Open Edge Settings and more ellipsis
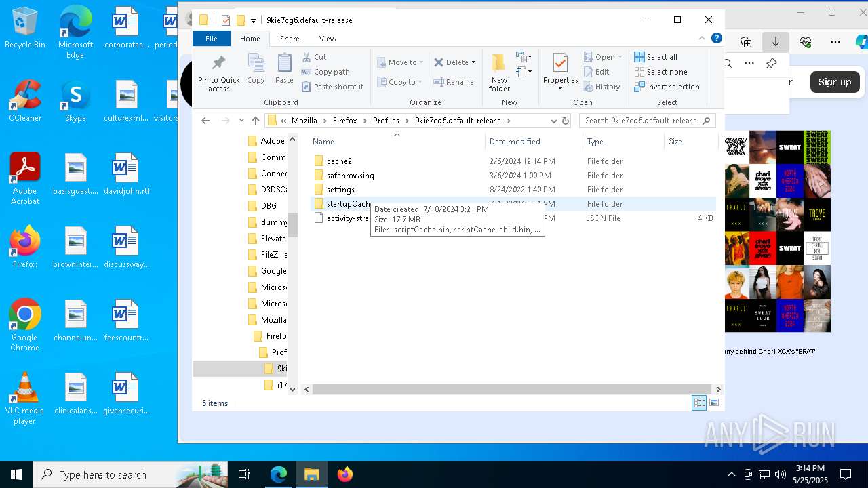The image size is (868, 488). coord(835,42)
